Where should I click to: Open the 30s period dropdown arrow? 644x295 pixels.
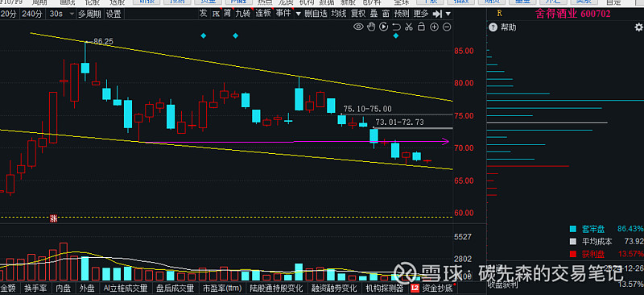click(72, 14)
